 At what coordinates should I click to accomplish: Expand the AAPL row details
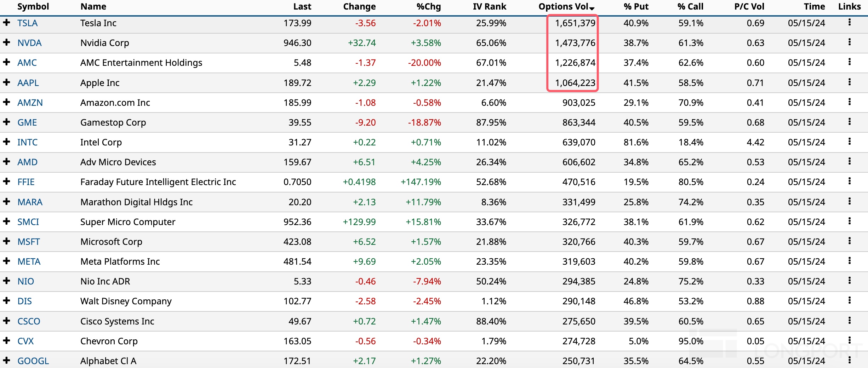click(x=6, y=82)
